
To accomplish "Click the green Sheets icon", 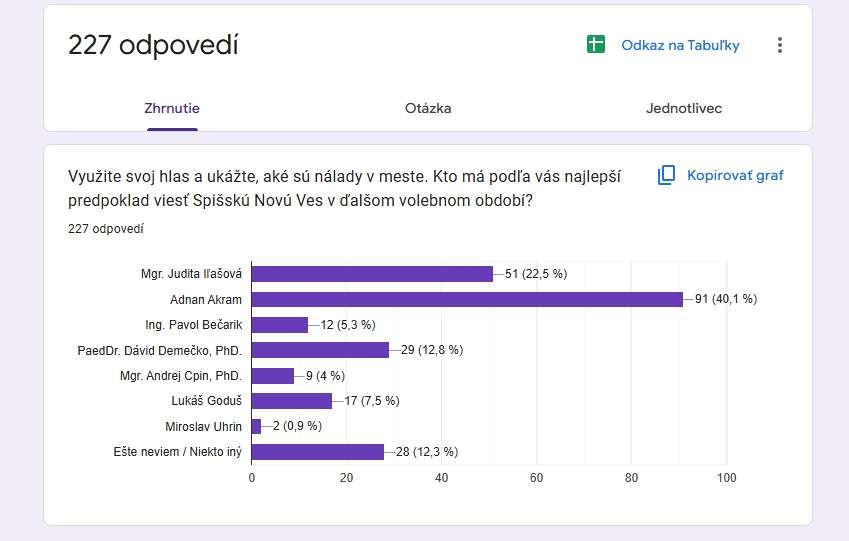I will (x=596, y=45).
